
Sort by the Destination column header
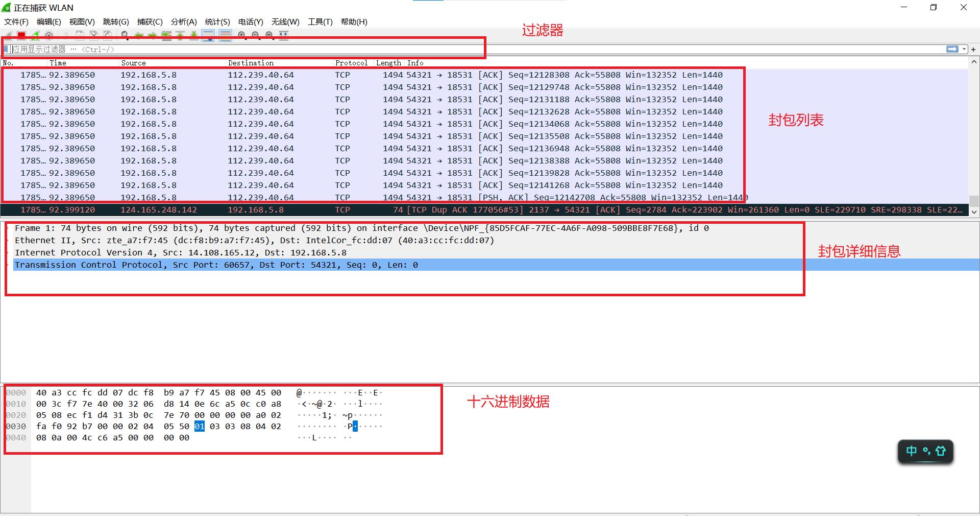280,63
